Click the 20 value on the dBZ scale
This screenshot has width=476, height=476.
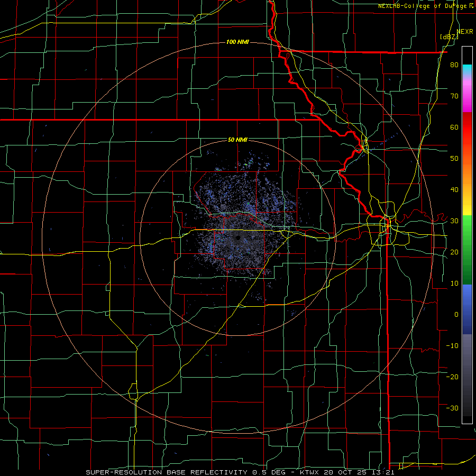pyautogui.click(x=454, y=252)
